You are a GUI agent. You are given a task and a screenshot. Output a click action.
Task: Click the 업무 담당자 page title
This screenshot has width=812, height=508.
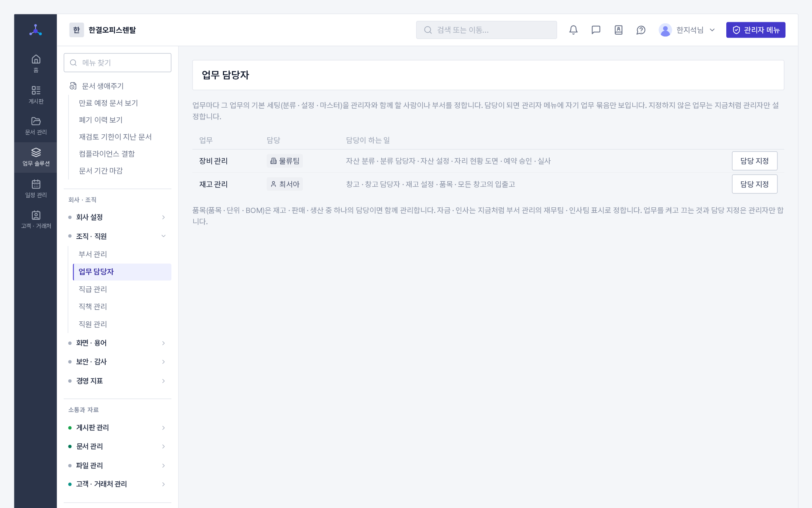226,75
